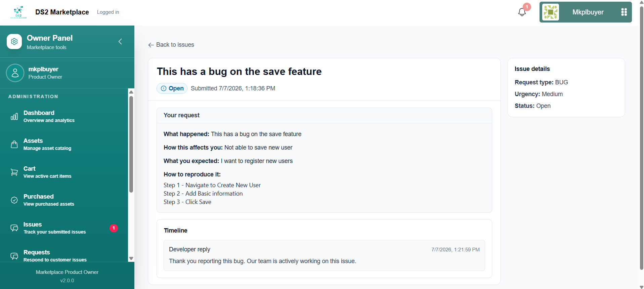The width and height of the screenshot is (644, 289).
Task: Click sidebar scrollbar up arrow
Action: click(131, 92)
